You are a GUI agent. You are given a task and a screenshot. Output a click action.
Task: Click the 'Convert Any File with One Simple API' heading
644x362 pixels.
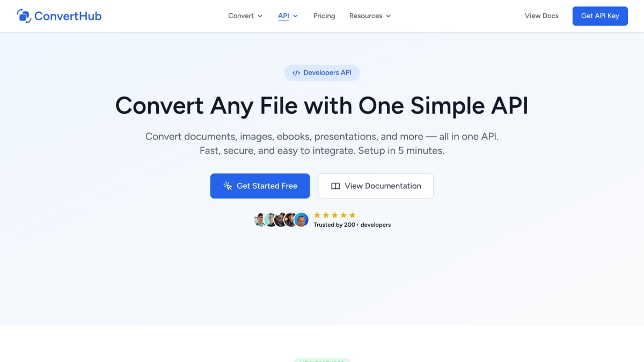tap(322, 105)
